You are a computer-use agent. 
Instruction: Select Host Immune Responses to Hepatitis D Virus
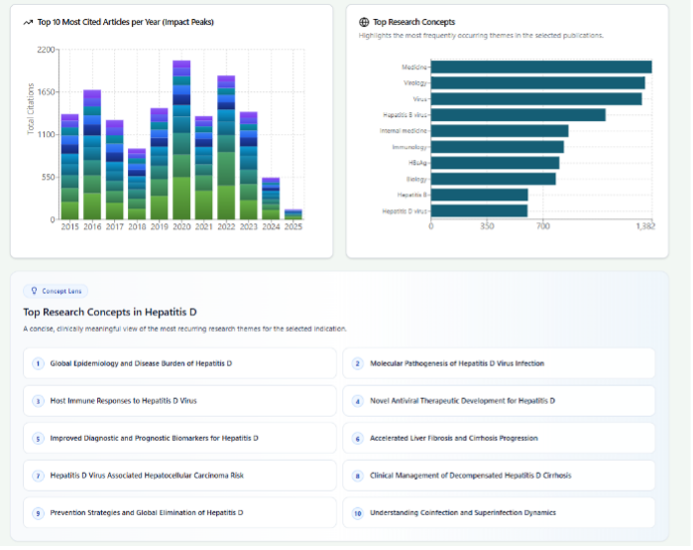coord(180,401)
